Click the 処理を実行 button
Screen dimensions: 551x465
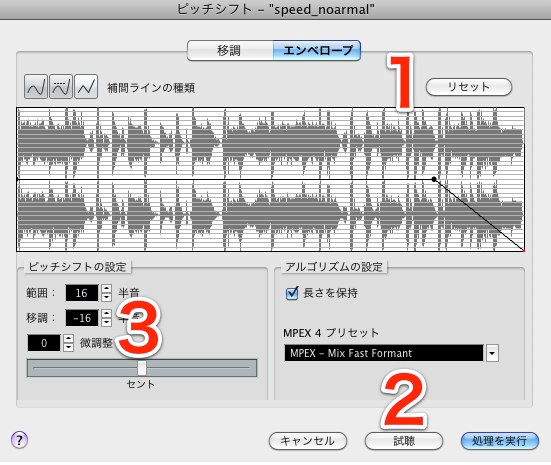[499, 441]
